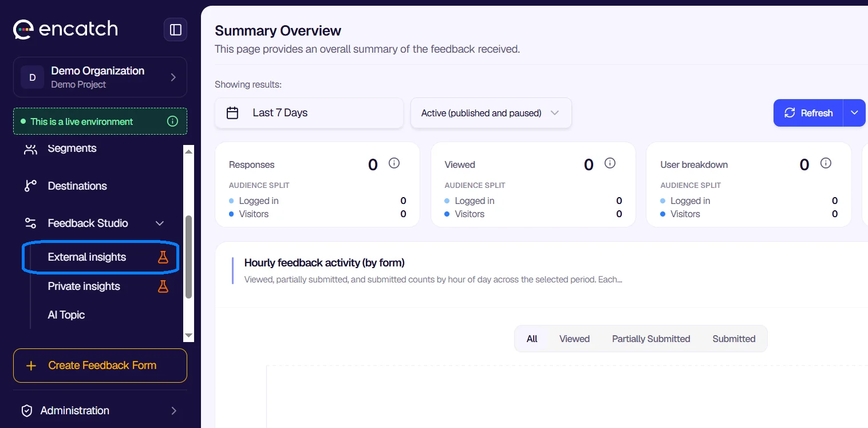Image resolution: width=868 pixels, height=428 pixels.
Task: Click the Feedback Studio sliders icon
Action: pos(30,223)
